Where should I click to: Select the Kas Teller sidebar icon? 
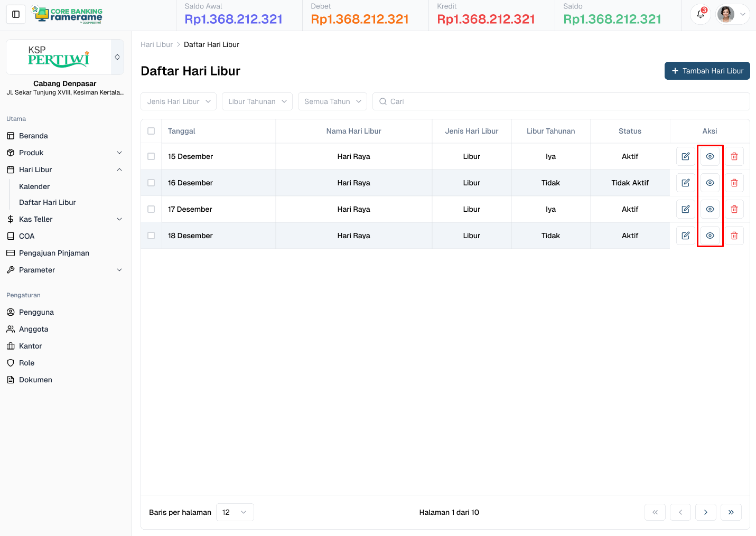(11, 219)
